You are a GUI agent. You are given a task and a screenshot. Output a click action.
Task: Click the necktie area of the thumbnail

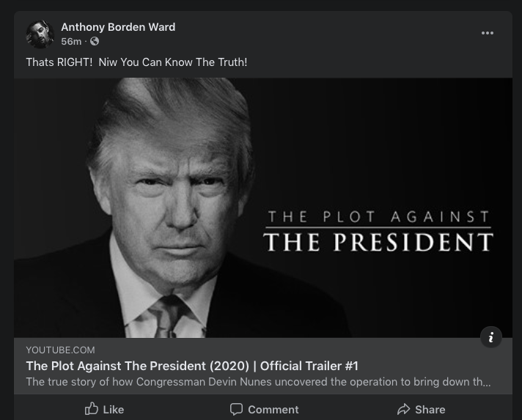click(166, 316)
